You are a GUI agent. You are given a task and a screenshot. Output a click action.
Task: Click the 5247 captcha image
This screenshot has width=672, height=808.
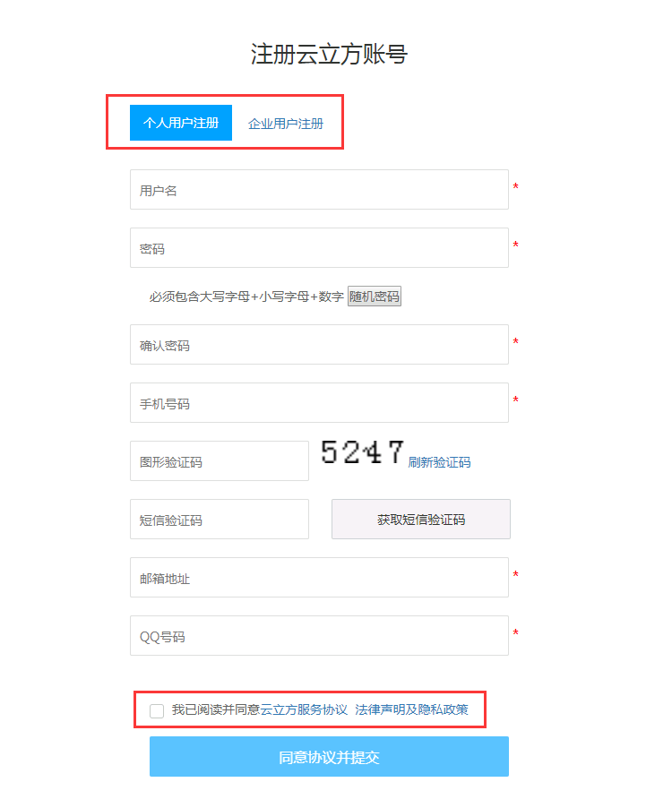pos(363,453)
